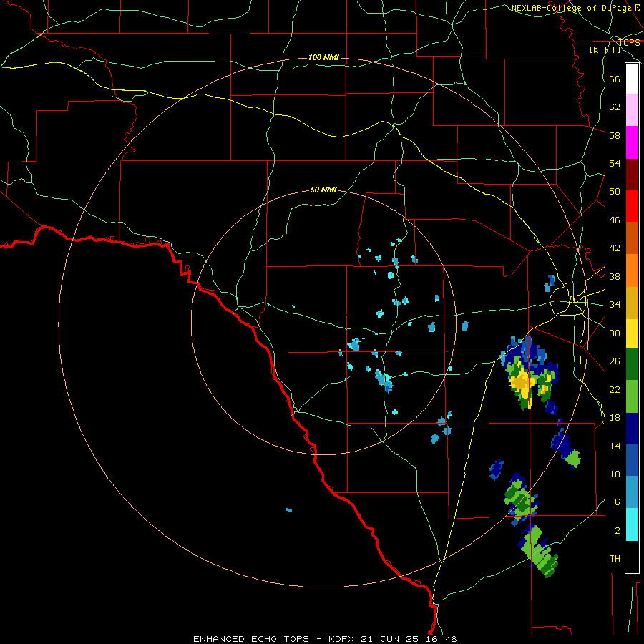Screen dimensions: 644x644
Task: Click the legend value '42'
Action: (615, 248)
